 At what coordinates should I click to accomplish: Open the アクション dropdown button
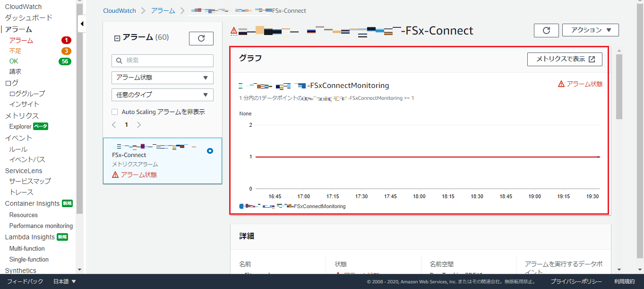tap(590, 30)
